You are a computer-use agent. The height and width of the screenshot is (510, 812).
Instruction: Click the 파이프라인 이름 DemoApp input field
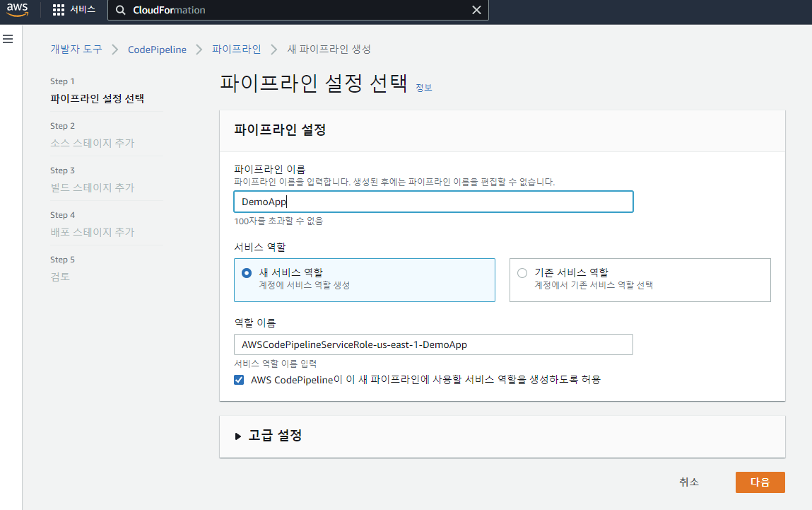pos(433,202)
